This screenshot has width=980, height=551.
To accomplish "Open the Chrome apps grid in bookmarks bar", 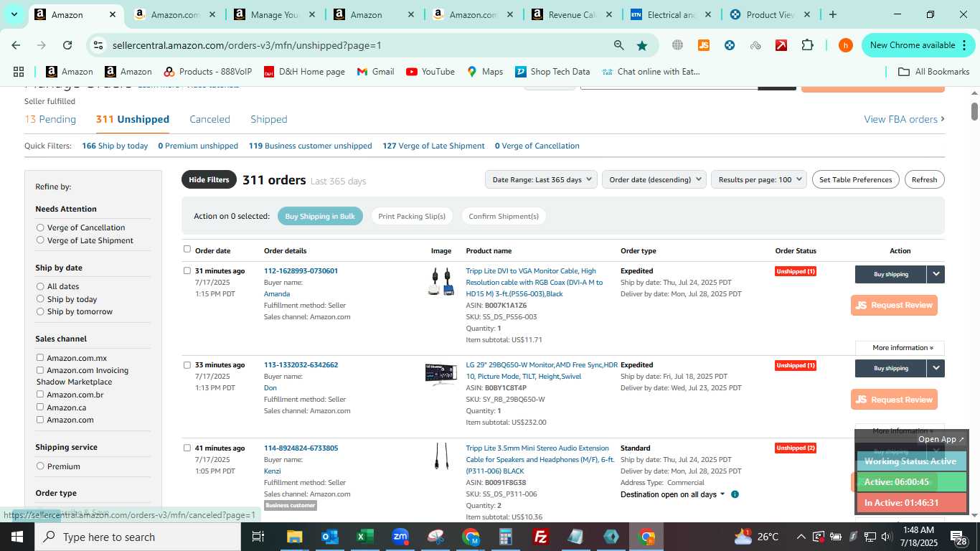I will point(19,72).
